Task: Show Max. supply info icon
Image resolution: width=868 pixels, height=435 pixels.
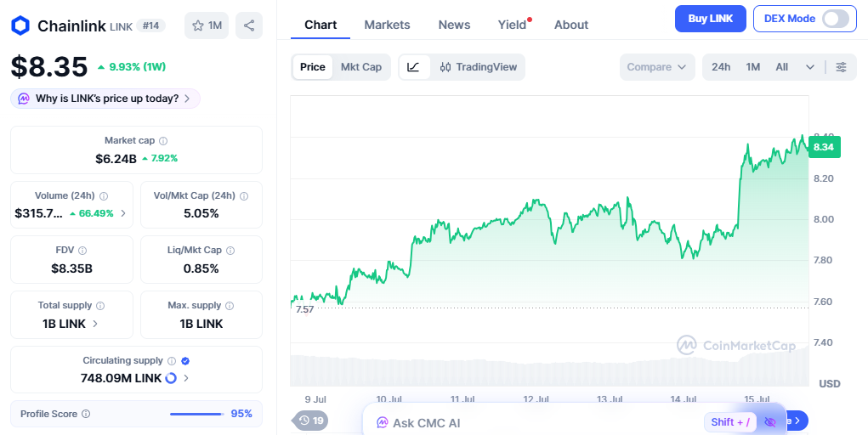Action: click(x=230, y=306)
